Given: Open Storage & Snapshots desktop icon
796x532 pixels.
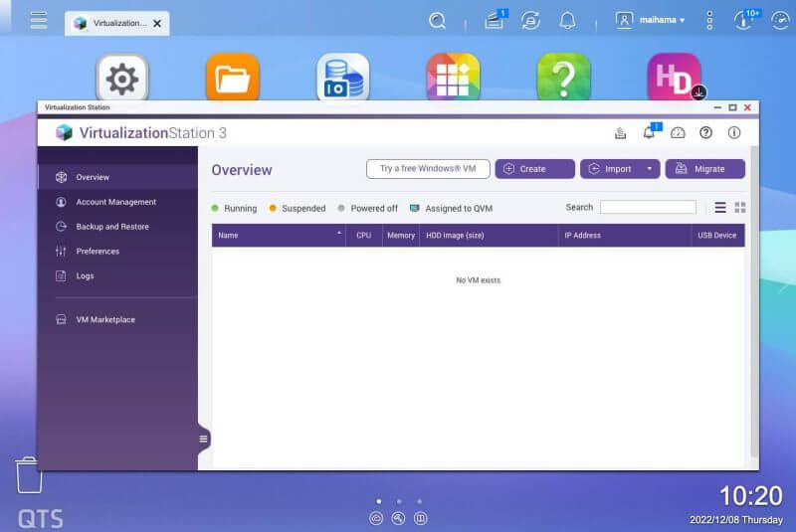Looking at the screenshot, I should pyautogui.click(x=343, y=79).
